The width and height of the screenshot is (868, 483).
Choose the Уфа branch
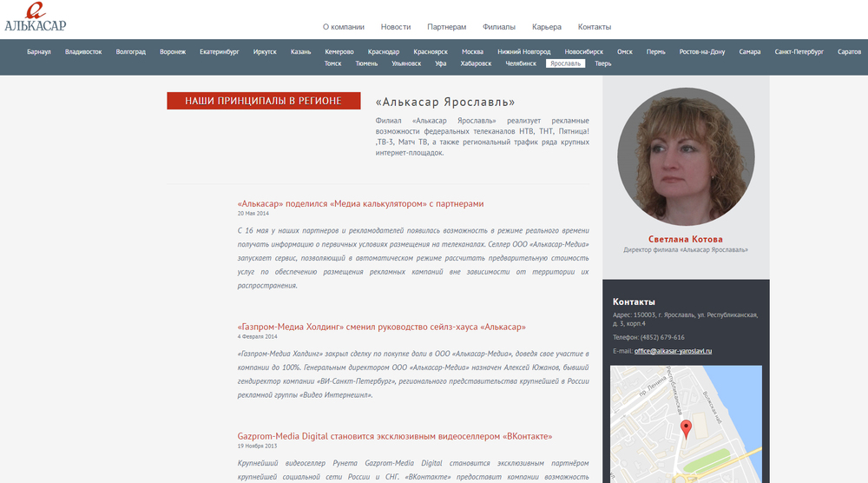[441, 63]
